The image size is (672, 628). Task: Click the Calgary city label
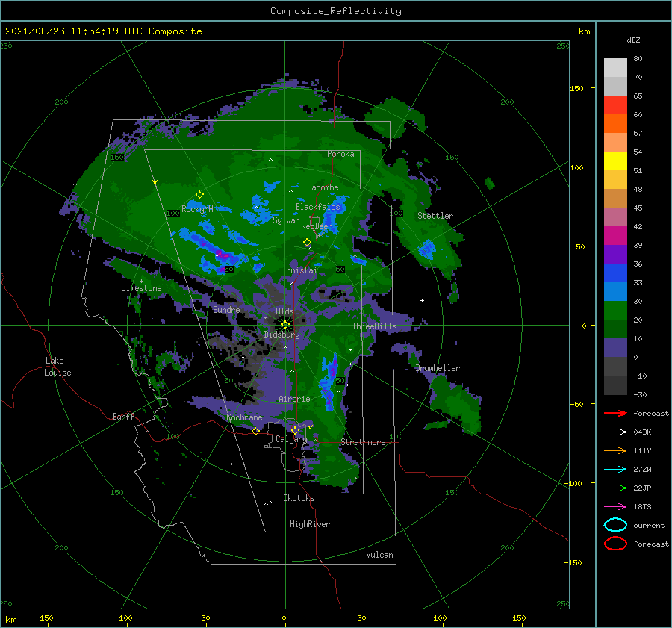pos(291,439)
